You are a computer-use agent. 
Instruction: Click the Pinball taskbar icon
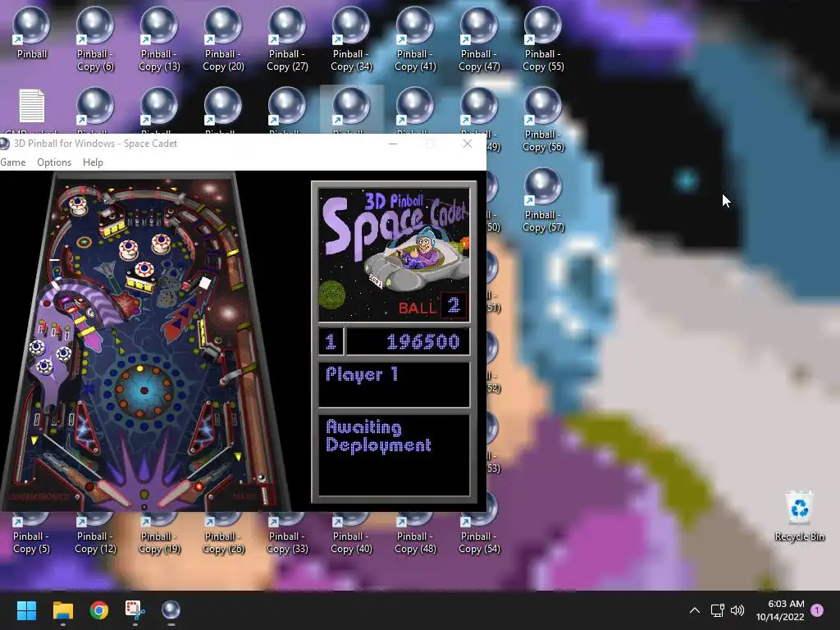[x=171, y=610]
